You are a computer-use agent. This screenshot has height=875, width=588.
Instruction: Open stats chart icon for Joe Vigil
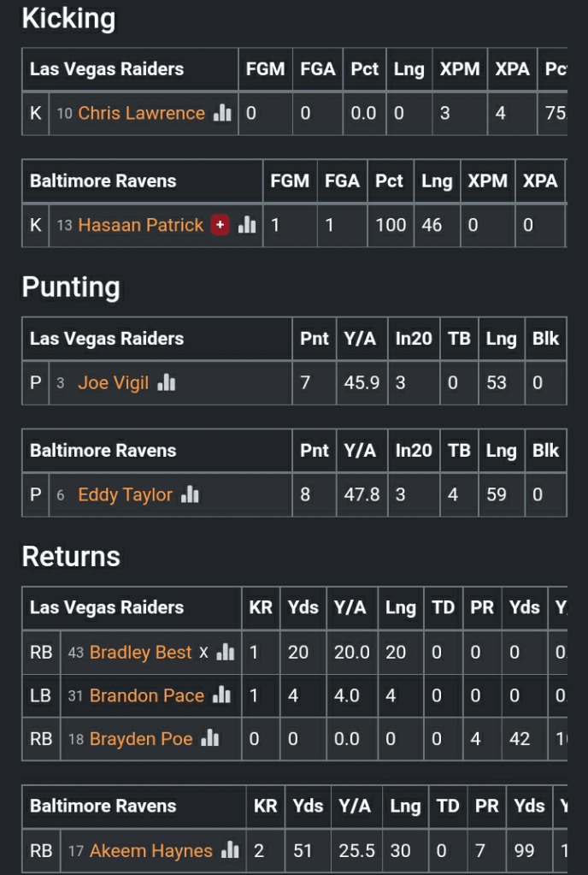tap(166, 383)
